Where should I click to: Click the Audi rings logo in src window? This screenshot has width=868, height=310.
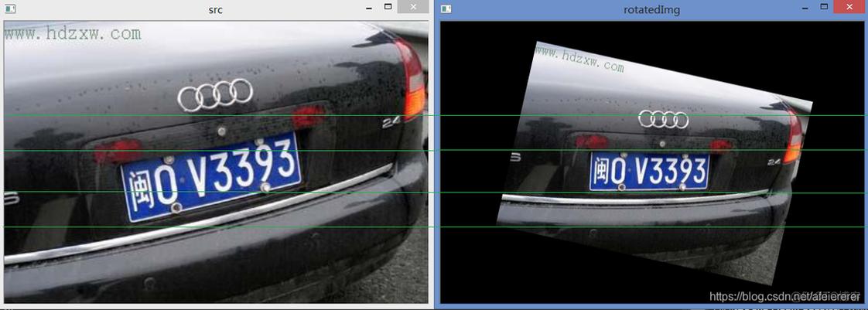coord(215,94)
